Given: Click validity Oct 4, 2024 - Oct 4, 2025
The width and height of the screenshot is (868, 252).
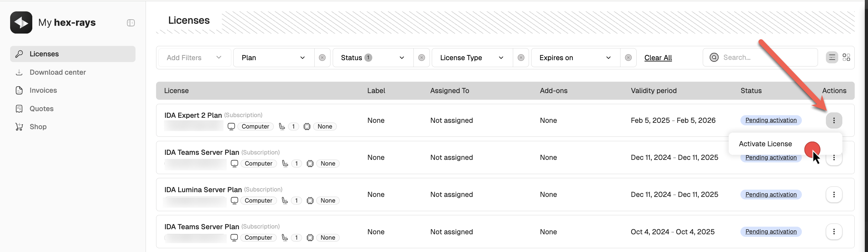Looking at the screenshot, I should point(673,232).
